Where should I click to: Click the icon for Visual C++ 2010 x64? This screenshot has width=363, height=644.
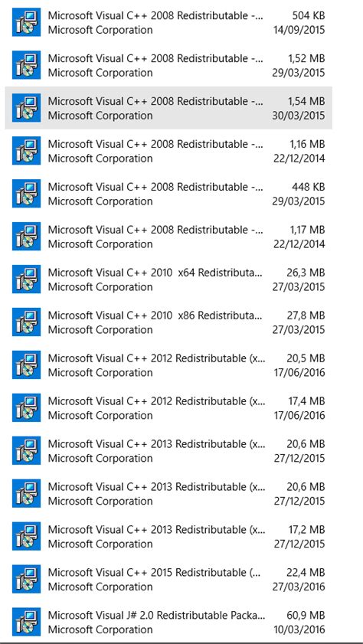pos(26,280)
